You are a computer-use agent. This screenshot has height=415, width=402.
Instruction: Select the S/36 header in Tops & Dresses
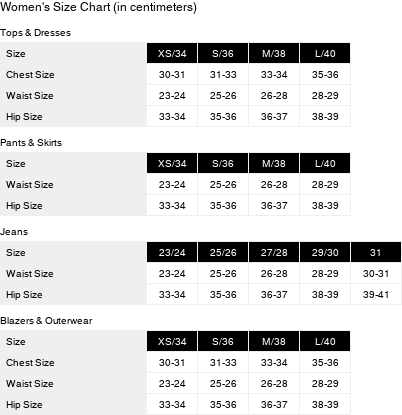tap(223, 53)
